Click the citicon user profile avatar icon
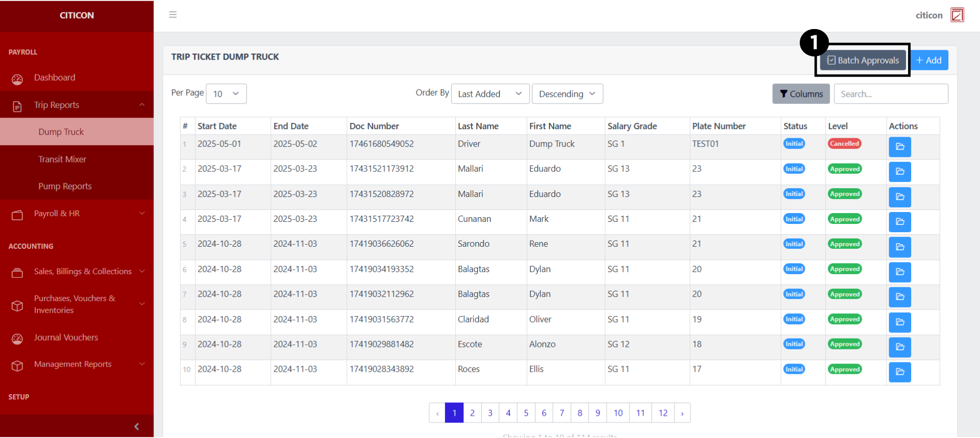The image size is (980, 438). pos(957,15)
